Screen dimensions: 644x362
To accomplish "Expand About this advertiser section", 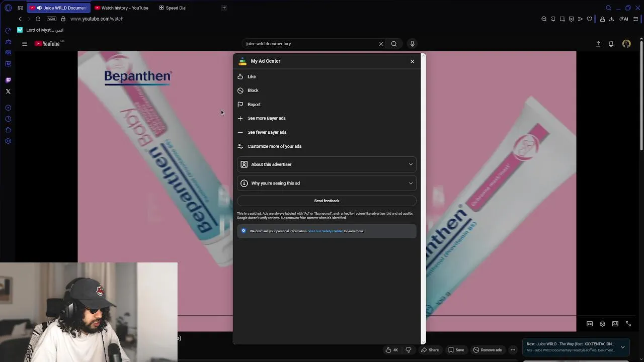I will click(x=327, y=164).
